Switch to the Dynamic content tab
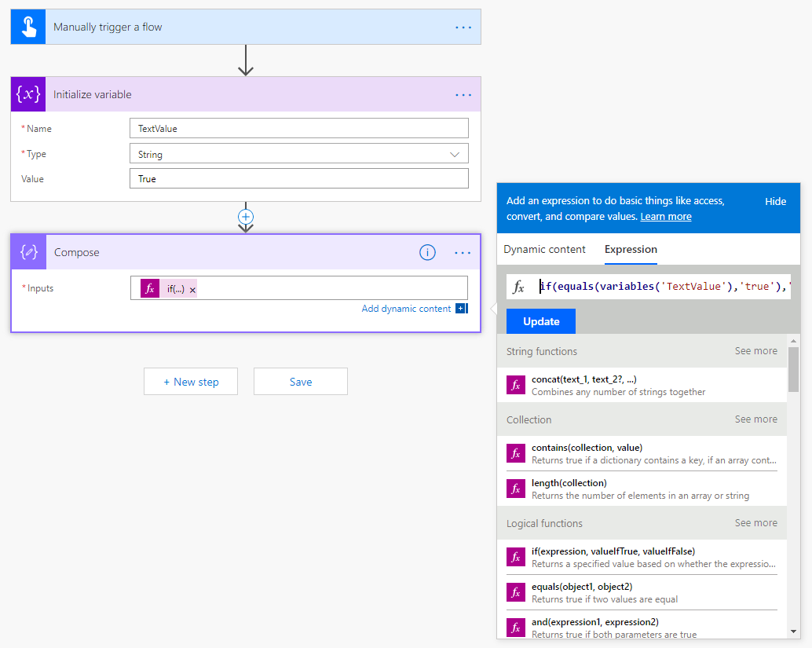The height and width of the screenshot is (648, 812). 544,249
